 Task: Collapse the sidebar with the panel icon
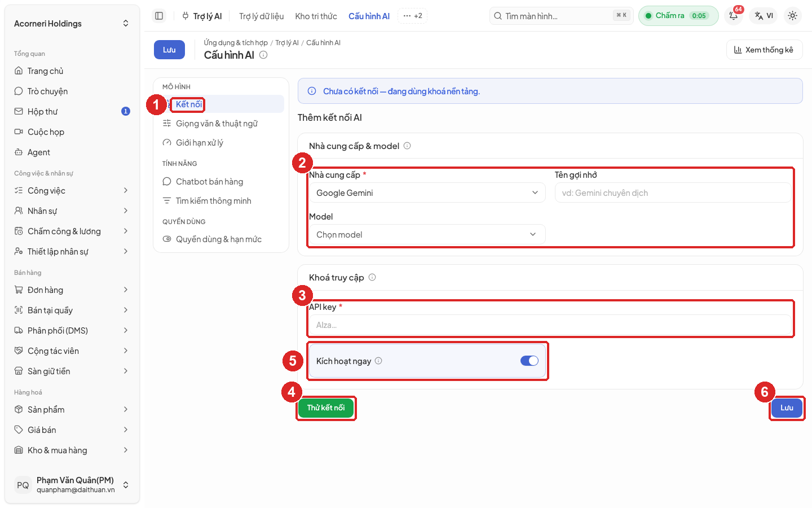click(x=159, y=16)
